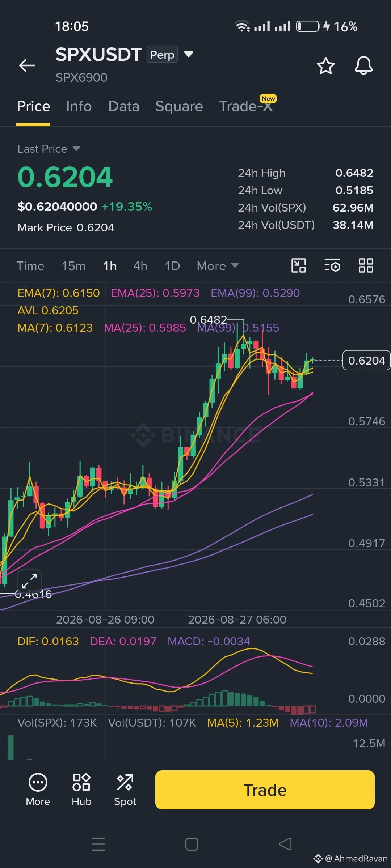This screenshot has width=391, height=868.
Task: Tap the Wi-Fi status icon
Action: coord(242,26)
